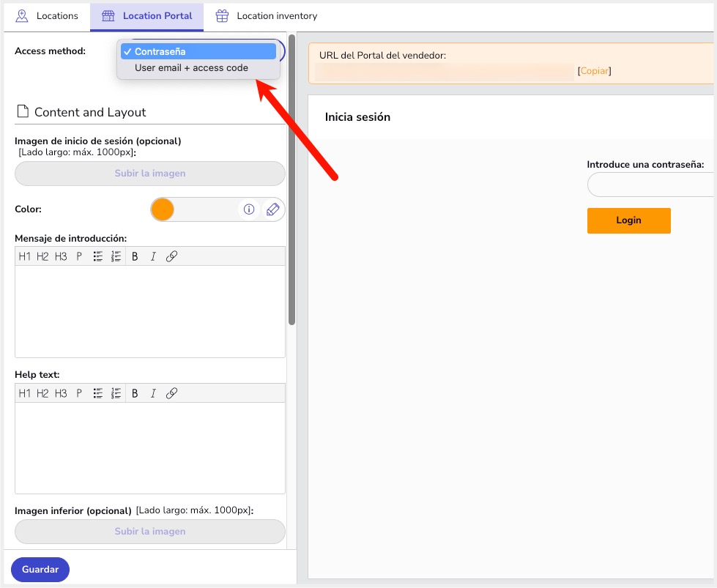Copy the vendor portal URL via Copiar

tap(594, 71)
